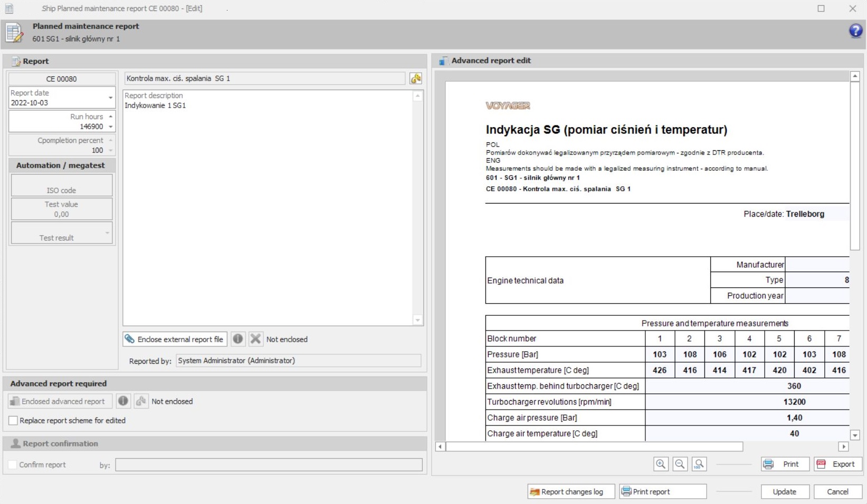
Task: Click the preview horizontal scrollbar thumb
Action: pyautogui.click(x=595, y=447)
